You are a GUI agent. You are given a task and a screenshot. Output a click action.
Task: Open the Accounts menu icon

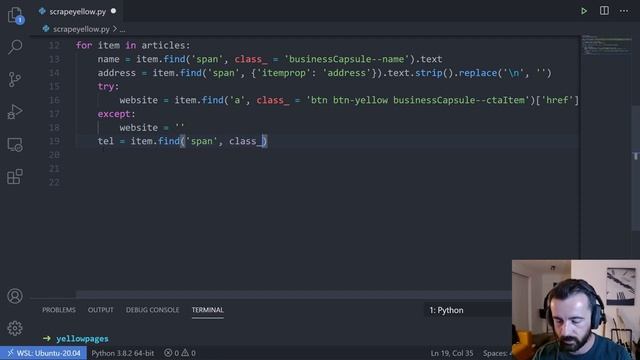(15, 296)
